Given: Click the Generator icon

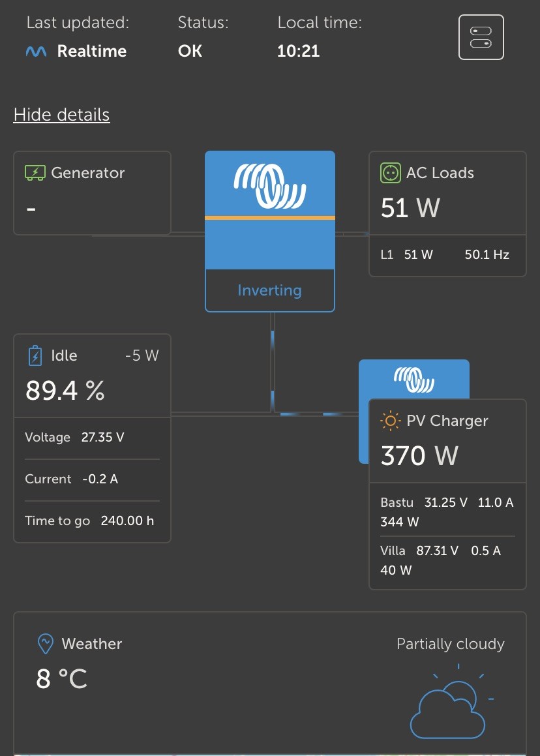Looking at the screenshot, I should point(35,173).
